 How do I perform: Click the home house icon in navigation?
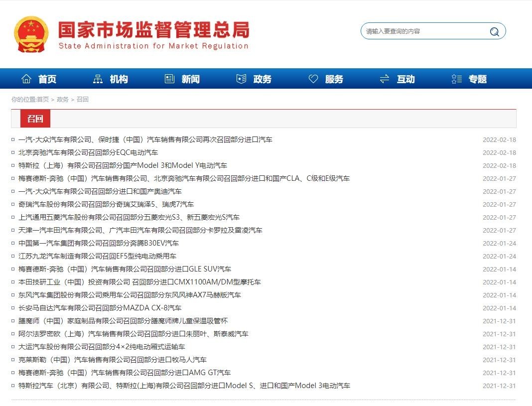[26, 79]
